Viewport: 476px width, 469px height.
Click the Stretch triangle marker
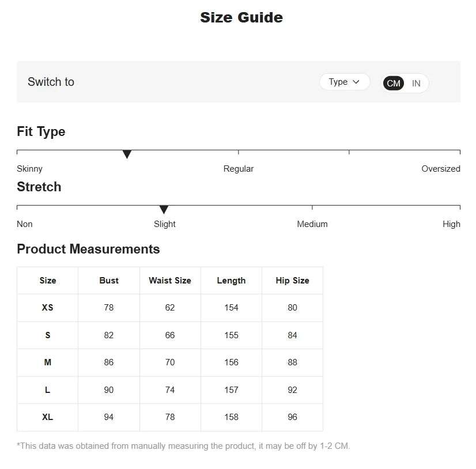tap(164, 210)
